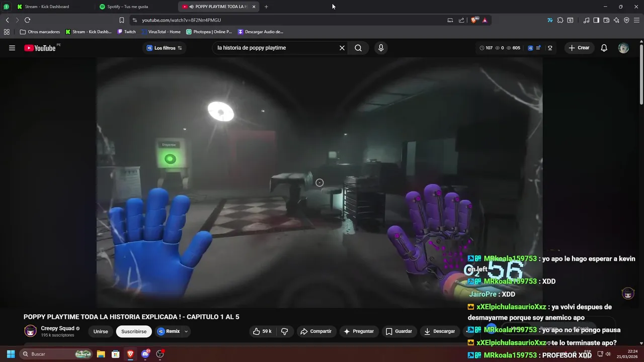Open Brave Rewards triangle icon

[485, 20]
